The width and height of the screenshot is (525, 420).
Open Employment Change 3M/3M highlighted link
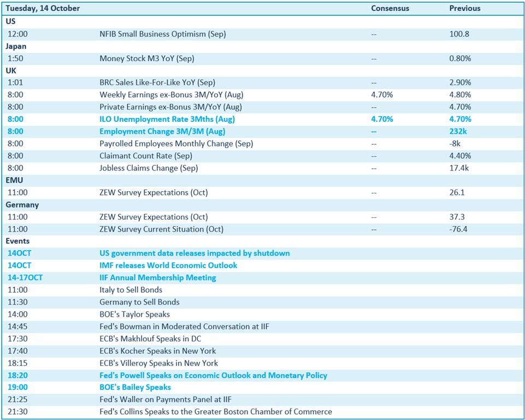click(x=162, y=132)
